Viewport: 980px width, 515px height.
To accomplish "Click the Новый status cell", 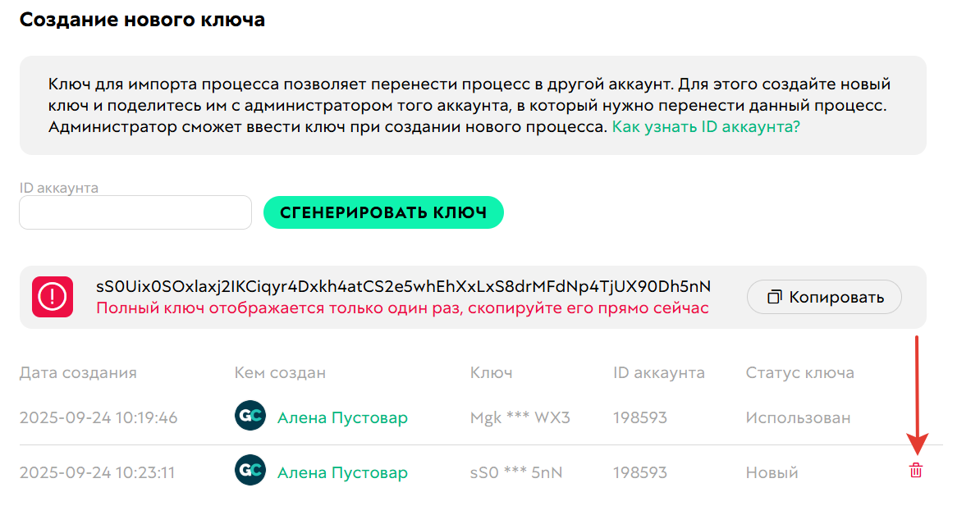I will (x=772, y=472).
